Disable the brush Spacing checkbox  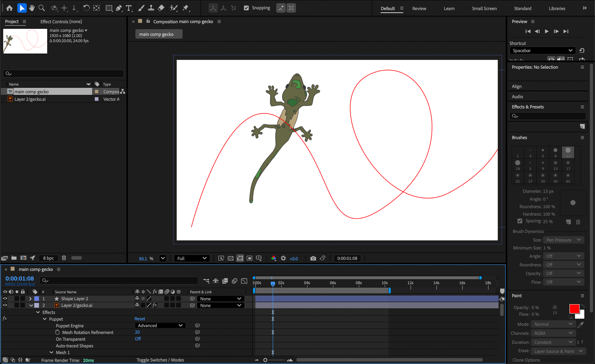pyautogui.click(x=520, y=221)
